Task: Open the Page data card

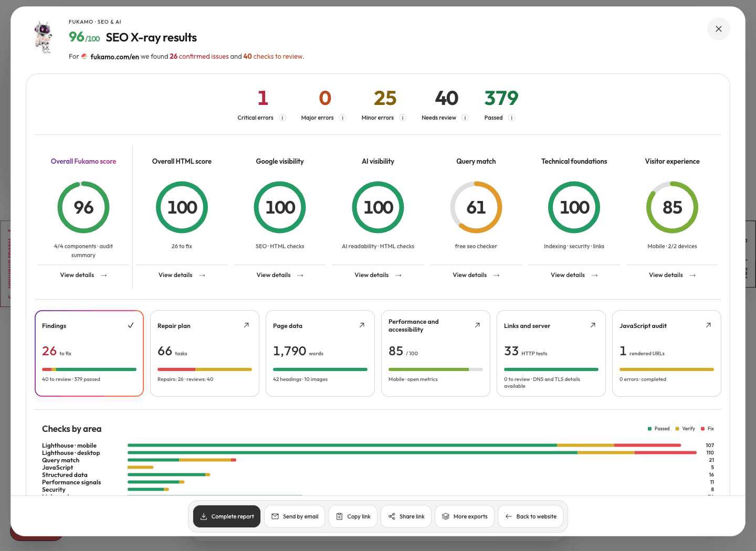Action: 320,353
